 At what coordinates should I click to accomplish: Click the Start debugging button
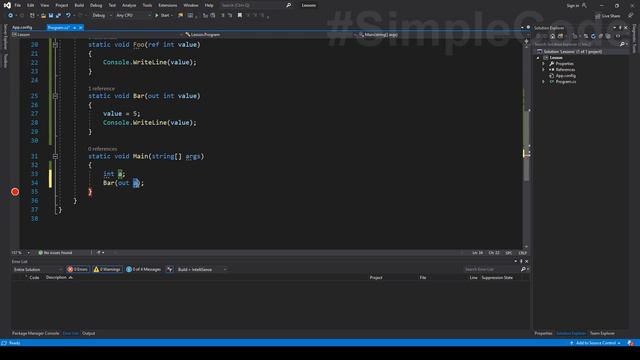163,16
